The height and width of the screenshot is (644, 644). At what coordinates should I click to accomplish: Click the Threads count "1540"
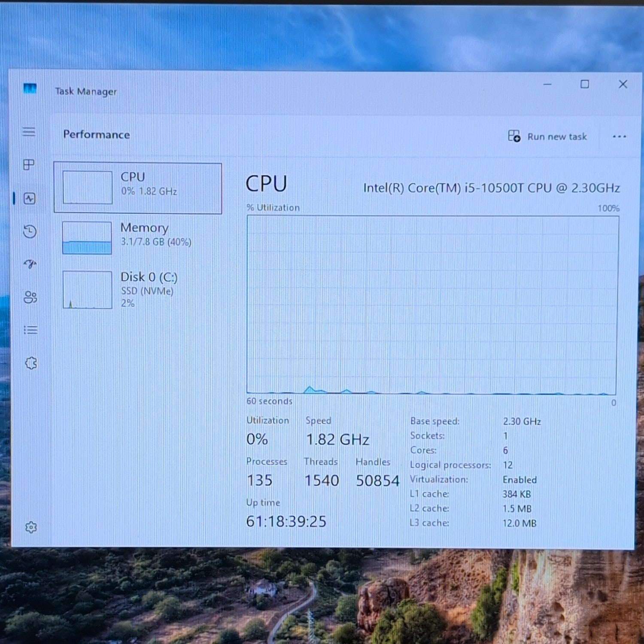point(322,480)
